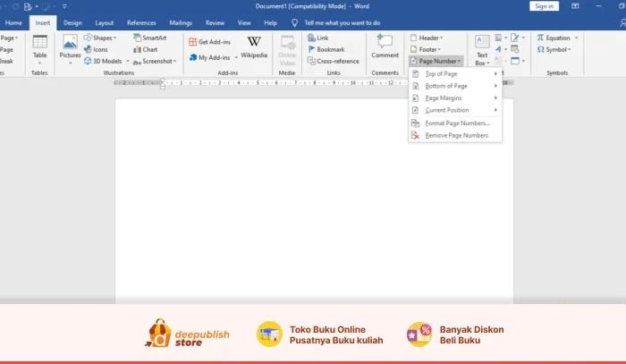626x364 pixels.
Task: Insert an Equation with the pi icon
Action: click(x=554, y=38)
